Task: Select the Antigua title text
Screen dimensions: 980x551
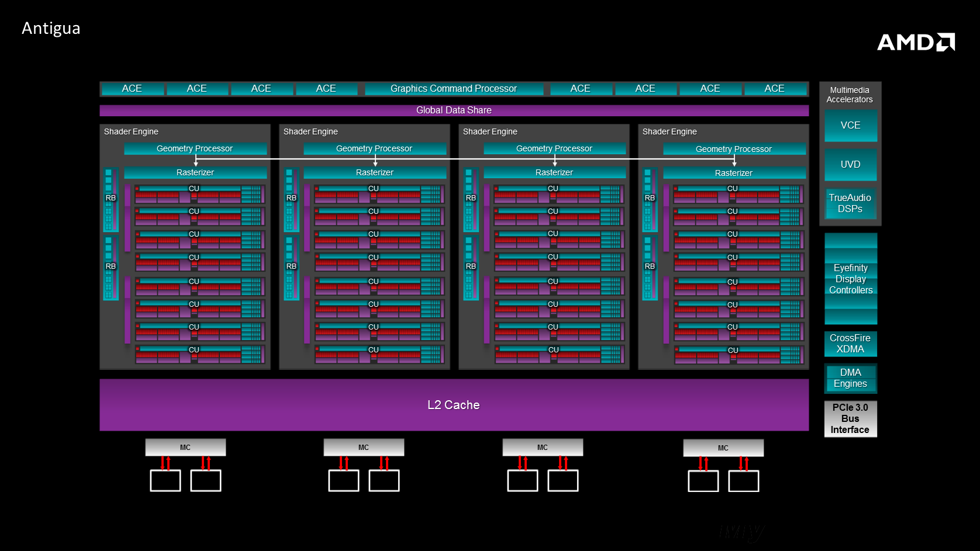Action: (x=51, y=29)
